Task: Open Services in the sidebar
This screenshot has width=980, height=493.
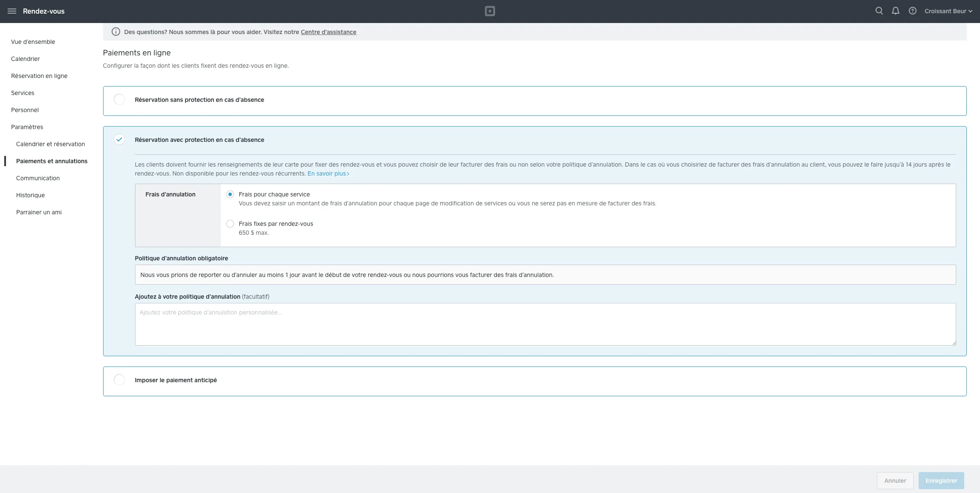Action: pyautogui.click(x=23, y=93)
